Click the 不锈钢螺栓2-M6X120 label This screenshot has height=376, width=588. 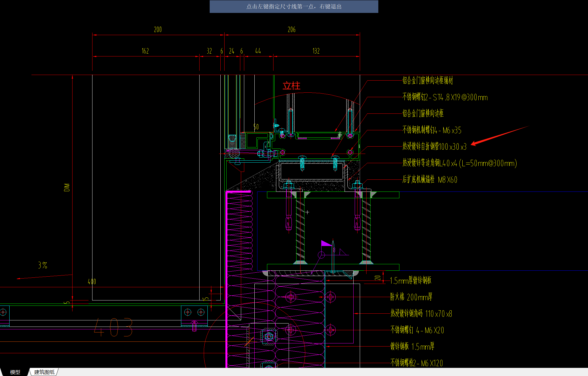pyautogui.click(x=417, y=363)
